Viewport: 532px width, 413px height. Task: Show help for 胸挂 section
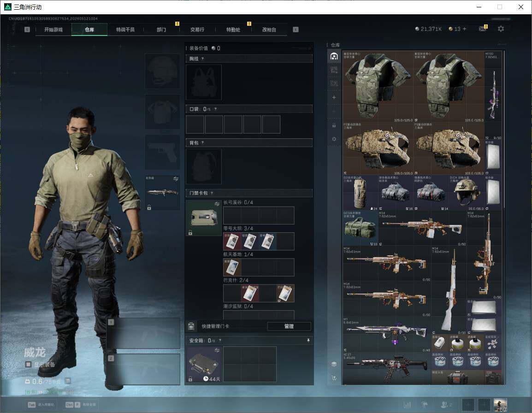coord(202,59)
